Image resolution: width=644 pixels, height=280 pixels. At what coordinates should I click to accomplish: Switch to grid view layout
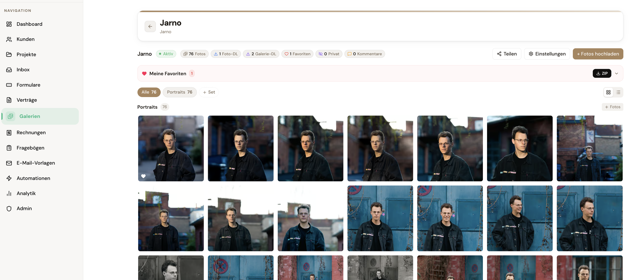608,92
